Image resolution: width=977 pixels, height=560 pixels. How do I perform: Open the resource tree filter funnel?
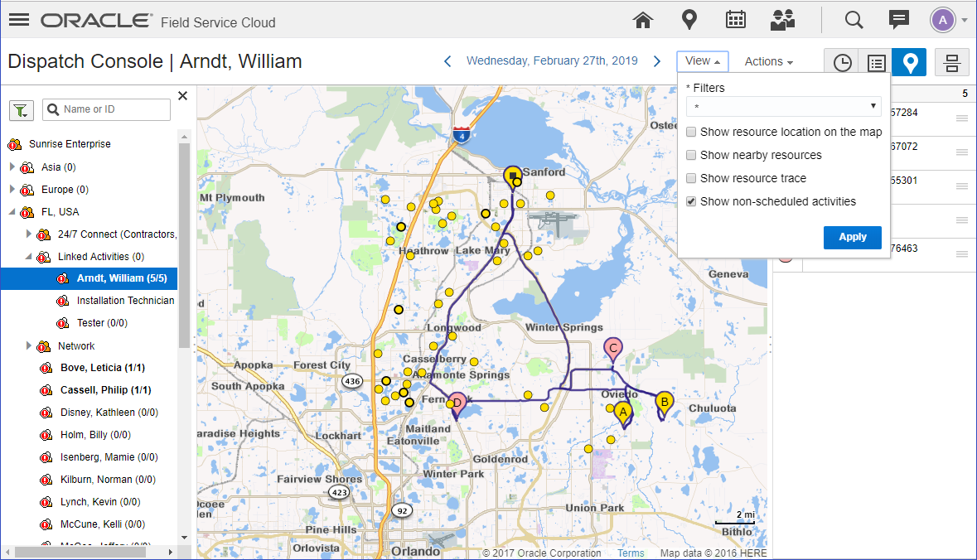coord(22,110)
